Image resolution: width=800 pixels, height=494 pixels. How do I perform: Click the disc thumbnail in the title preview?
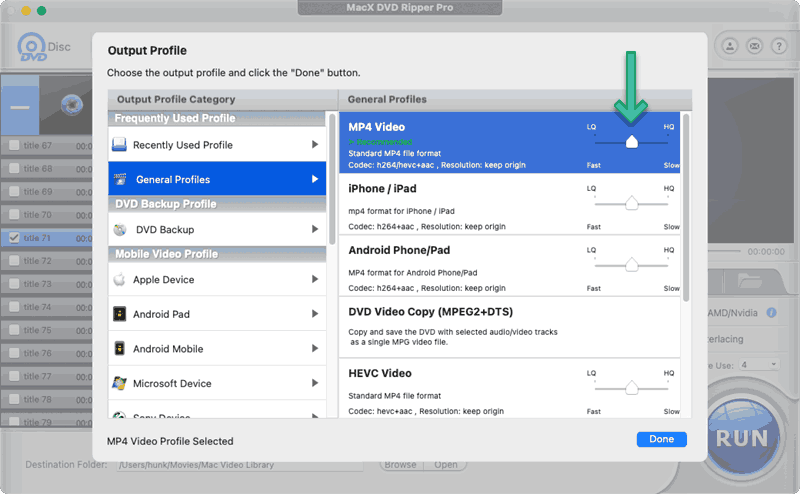(71, 105)
